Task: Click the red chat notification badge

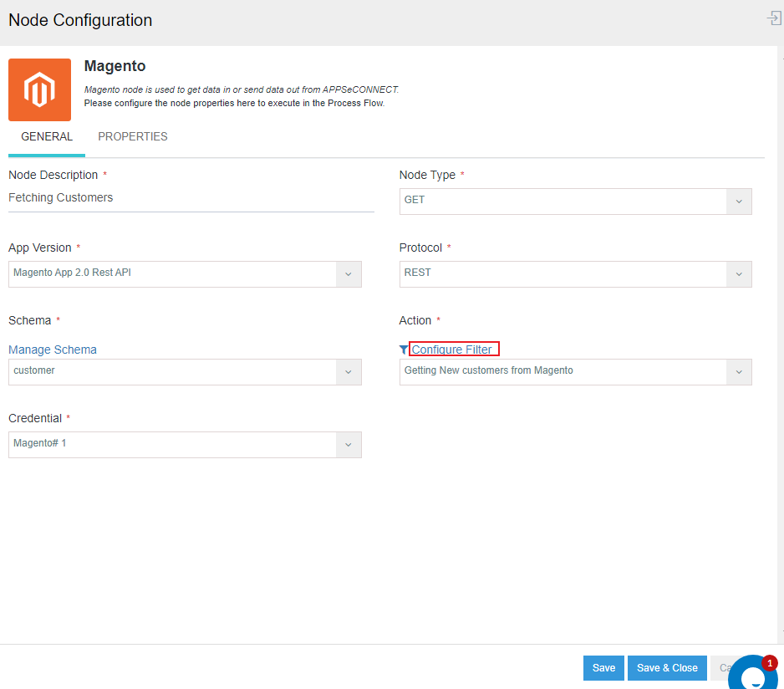Action: (x=770, y=663)
